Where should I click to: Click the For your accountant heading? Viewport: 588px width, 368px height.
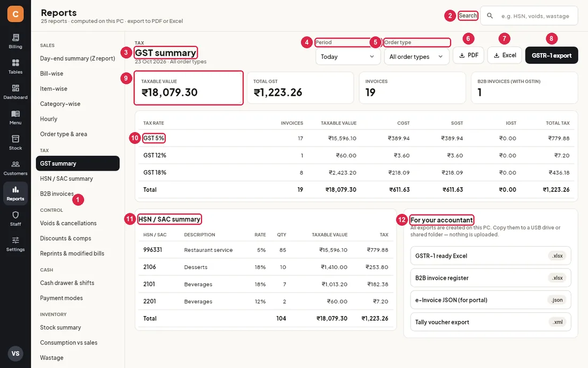coord(442,220)
